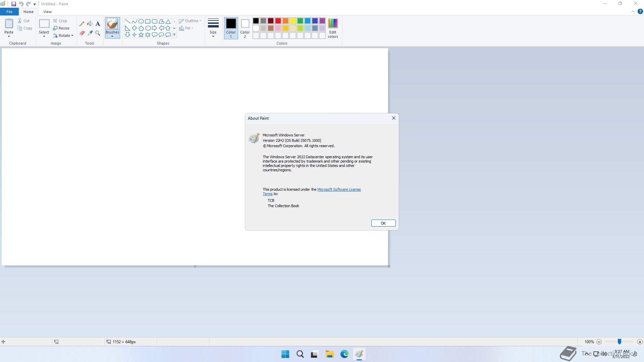Select the Magnifier tool
Image resolution: width=644 pixels, height=362 pixels.
98,33
